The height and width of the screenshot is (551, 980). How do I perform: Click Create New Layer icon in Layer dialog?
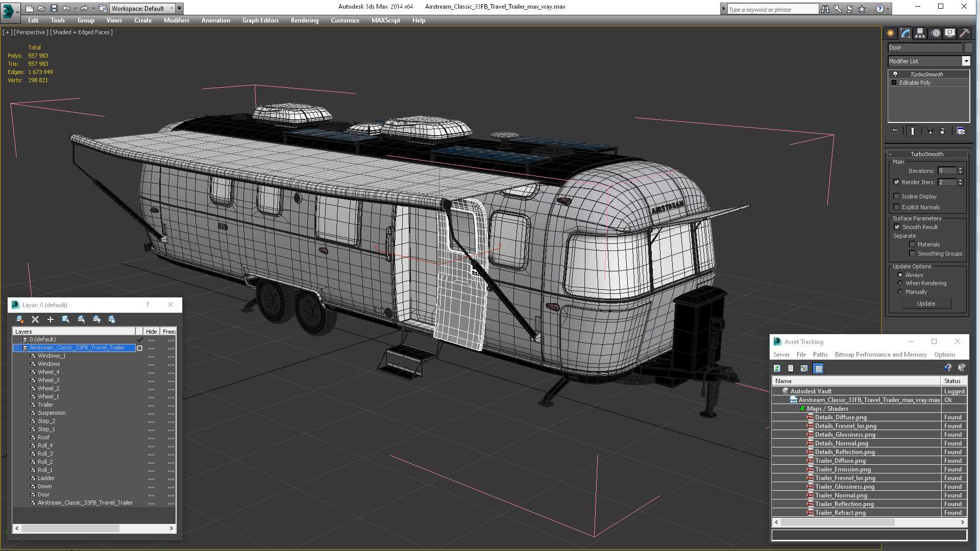[19, 319]
